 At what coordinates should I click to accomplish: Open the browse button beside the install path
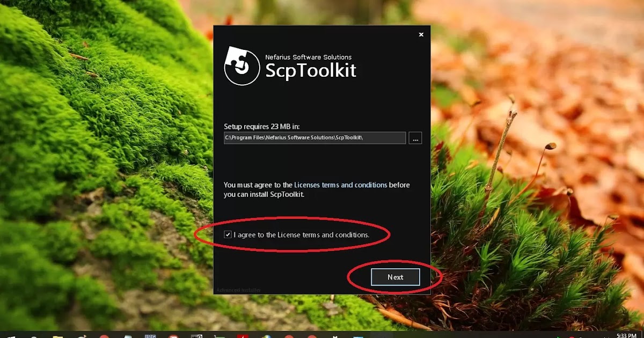[x=415, y=138]
